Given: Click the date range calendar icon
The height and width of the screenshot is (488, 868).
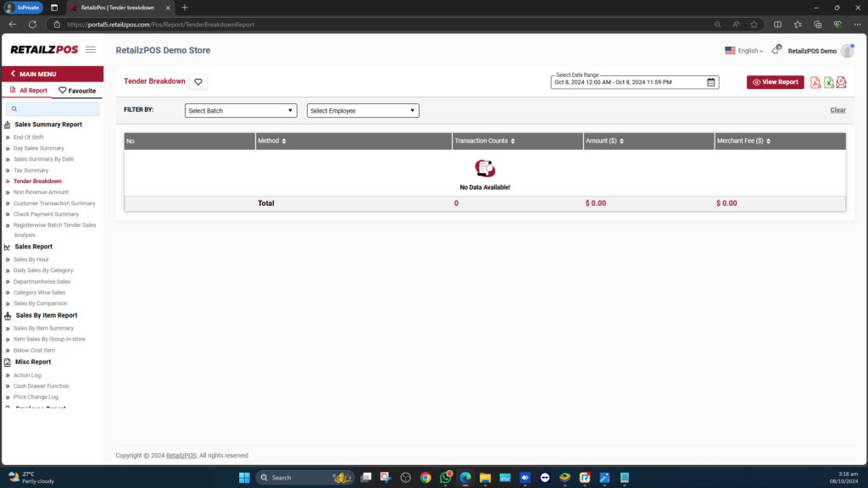Looking at the screenshot, I should (709, 81).
